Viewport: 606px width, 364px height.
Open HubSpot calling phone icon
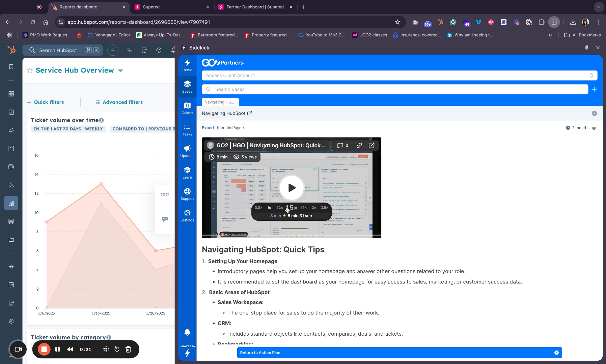130,50
